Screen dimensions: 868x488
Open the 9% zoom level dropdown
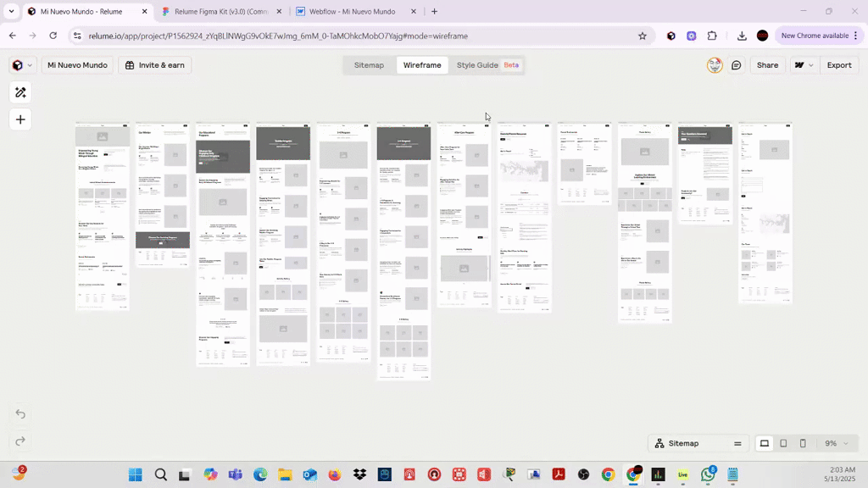pos(836,443)
